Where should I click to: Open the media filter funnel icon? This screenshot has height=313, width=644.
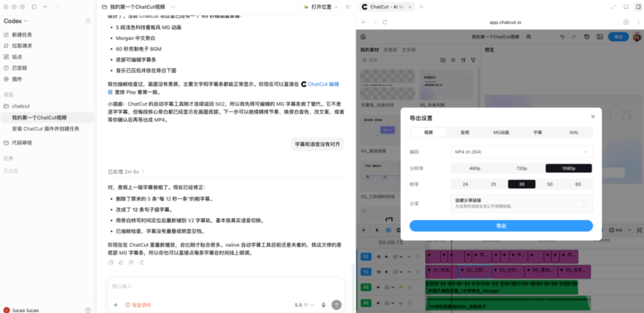point(473,60)
